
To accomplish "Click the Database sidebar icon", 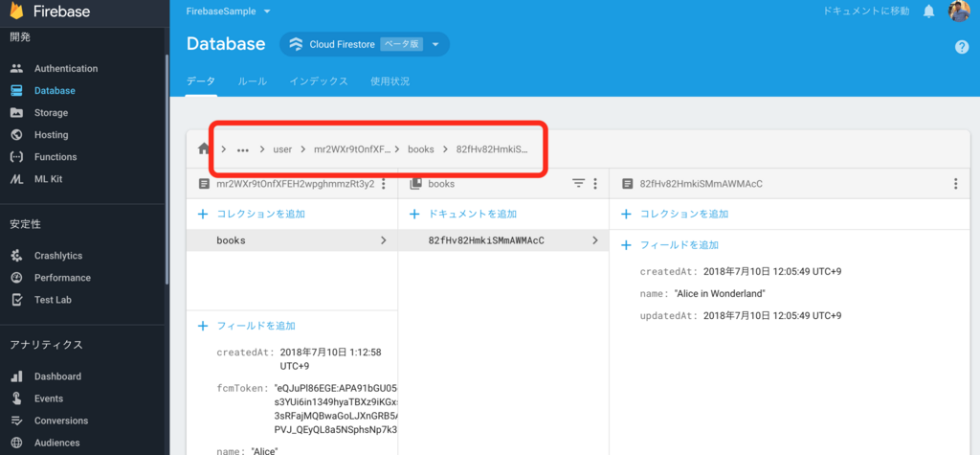I will tap(17, 90).
